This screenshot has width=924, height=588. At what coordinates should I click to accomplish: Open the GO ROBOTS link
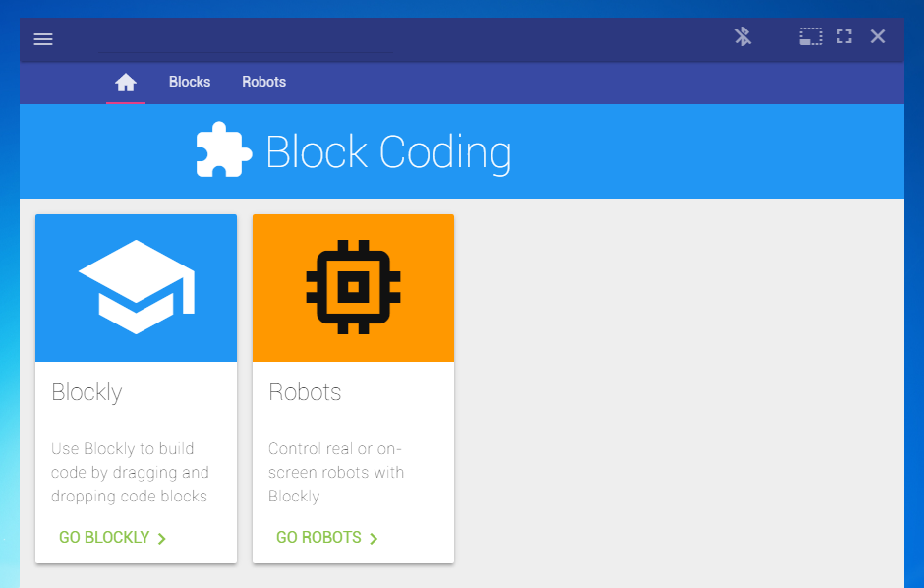327,537
